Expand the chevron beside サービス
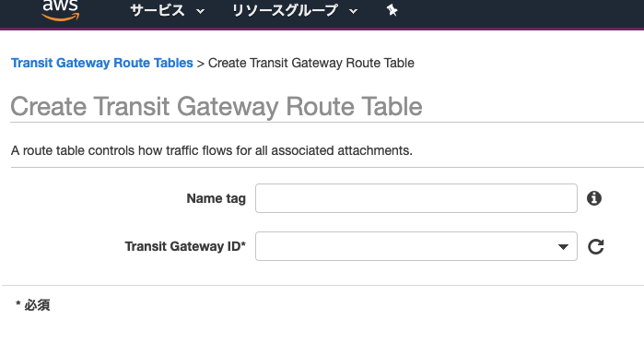This screenshot has width=644, height=355. pos(201,11)
